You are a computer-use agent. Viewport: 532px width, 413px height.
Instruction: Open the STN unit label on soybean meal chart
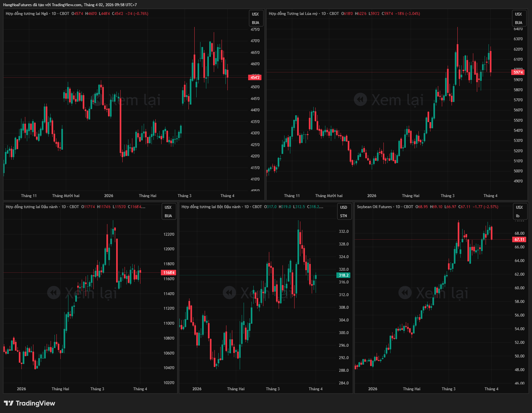[344, 216]
